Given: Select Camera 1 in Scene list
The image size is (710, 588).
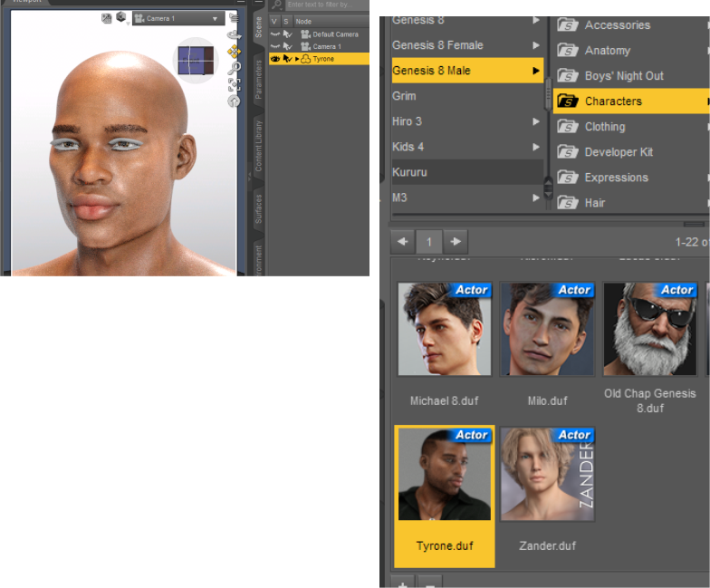Looking at the screenshot, I should point(327,47).
